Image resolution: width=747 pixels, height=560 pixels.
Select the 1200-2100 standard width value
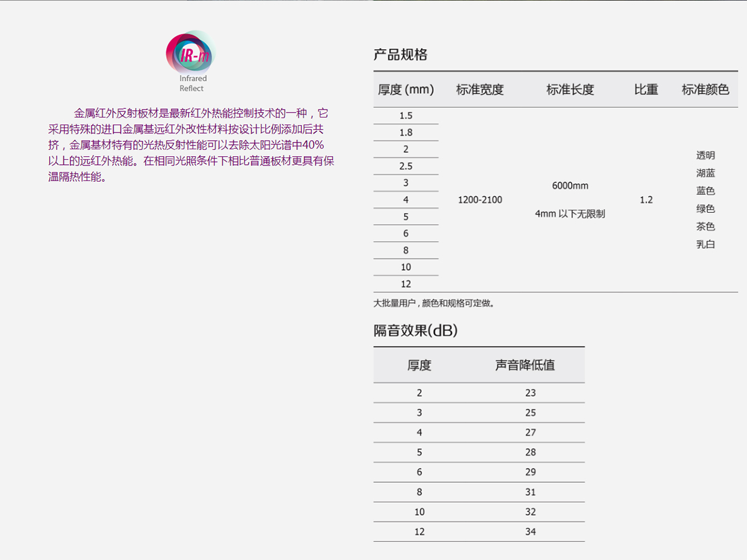coord(479,200)
